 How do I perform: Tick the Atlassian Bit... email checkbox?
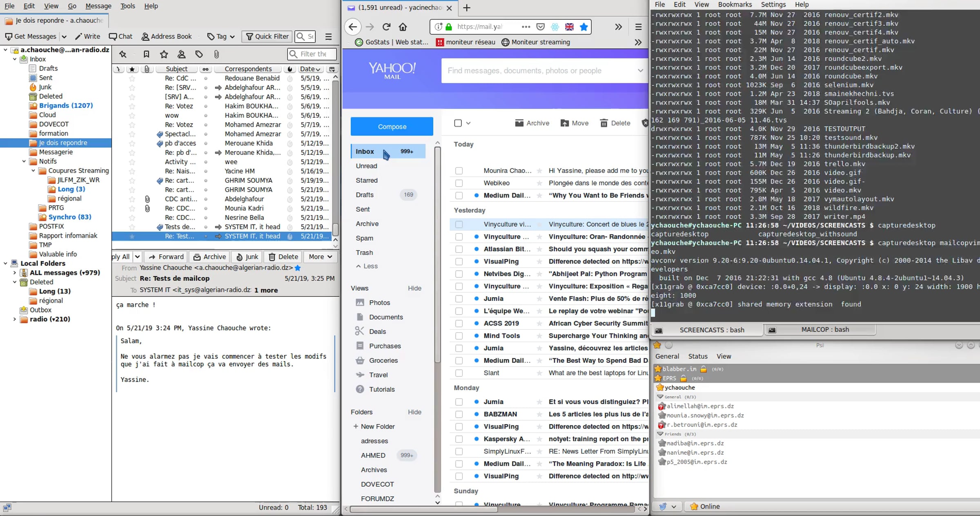pos(459,249)
